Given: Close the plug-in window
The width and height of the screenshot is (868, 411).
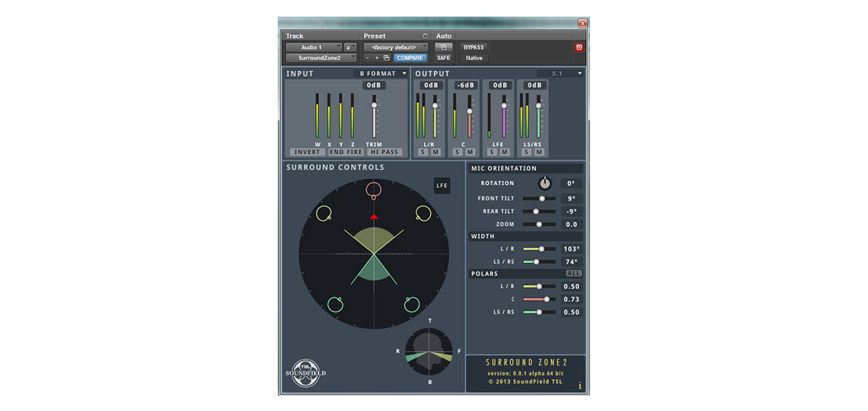Looking at the screenshot, I should tap(582, 24).
